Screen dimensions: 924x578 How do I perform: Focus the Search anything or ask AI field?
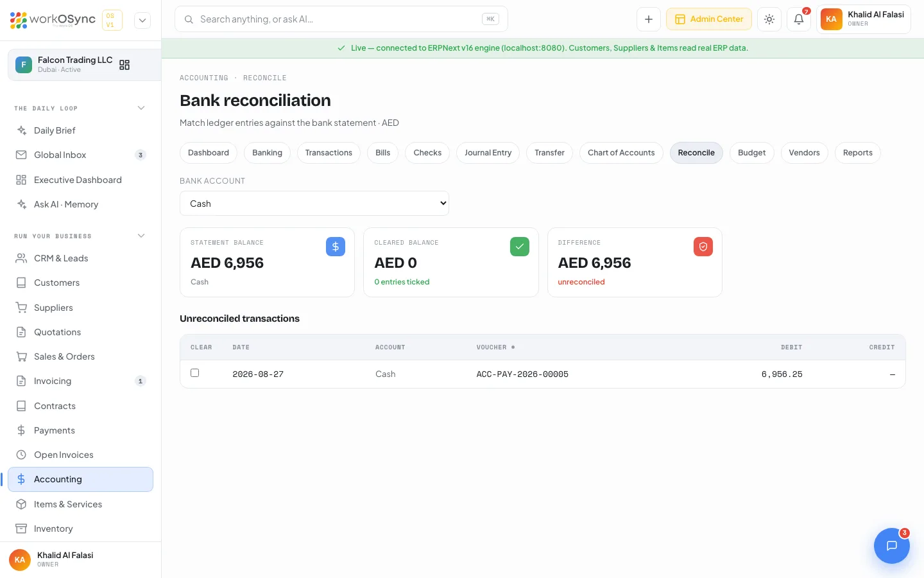pos(341,19)
